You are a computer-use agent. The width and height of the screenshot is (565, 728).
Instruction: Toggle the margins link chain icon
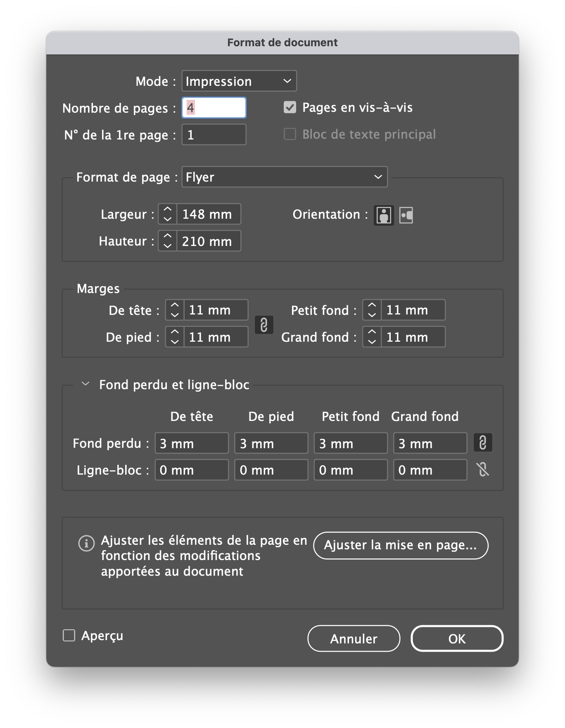[x=264, y=324]
